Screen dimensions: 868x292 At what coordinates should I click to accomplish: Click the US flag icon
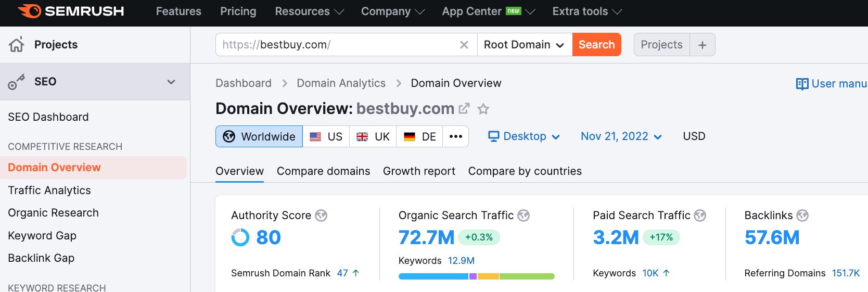pyautogui.click(x=315, y=137)
